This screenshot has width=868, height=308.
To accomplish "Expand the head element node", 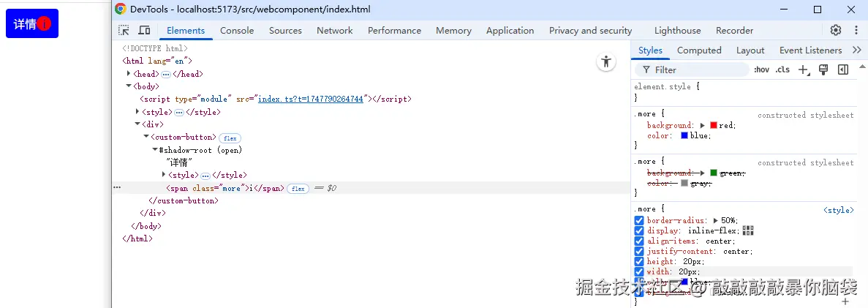I will pyautogui.click(x=129, y=73).
